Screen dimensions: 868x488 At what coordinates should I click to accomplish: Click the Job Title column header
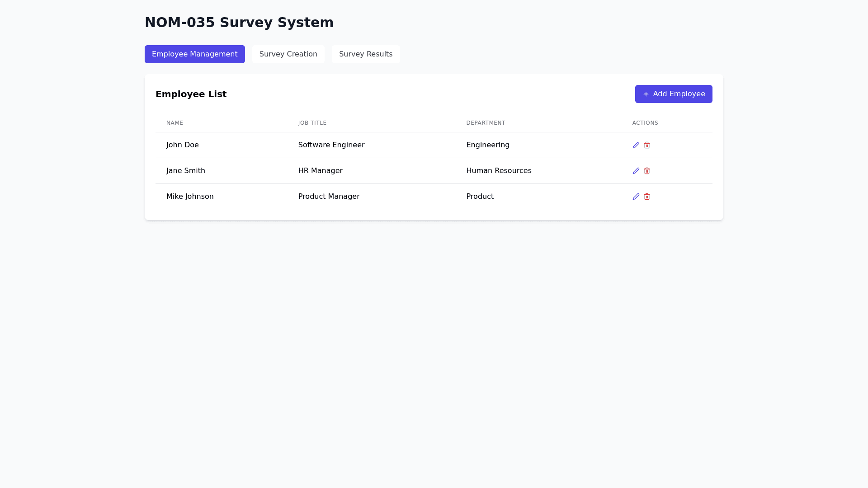pos(312,123)
